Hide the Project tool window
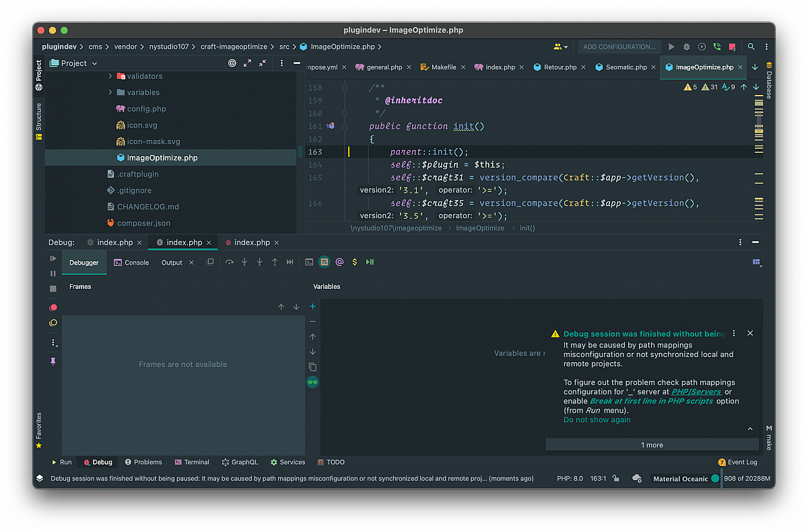Viewport: 808px width, 532px height. click(296, 63)
